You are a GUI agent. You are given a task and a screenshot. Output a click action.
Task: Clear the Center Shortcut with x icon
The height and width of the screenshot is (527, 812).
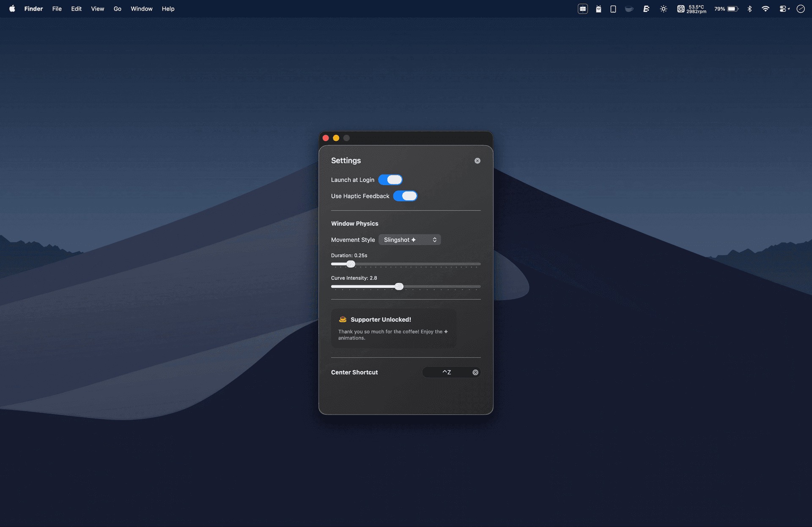pos(475,372)
